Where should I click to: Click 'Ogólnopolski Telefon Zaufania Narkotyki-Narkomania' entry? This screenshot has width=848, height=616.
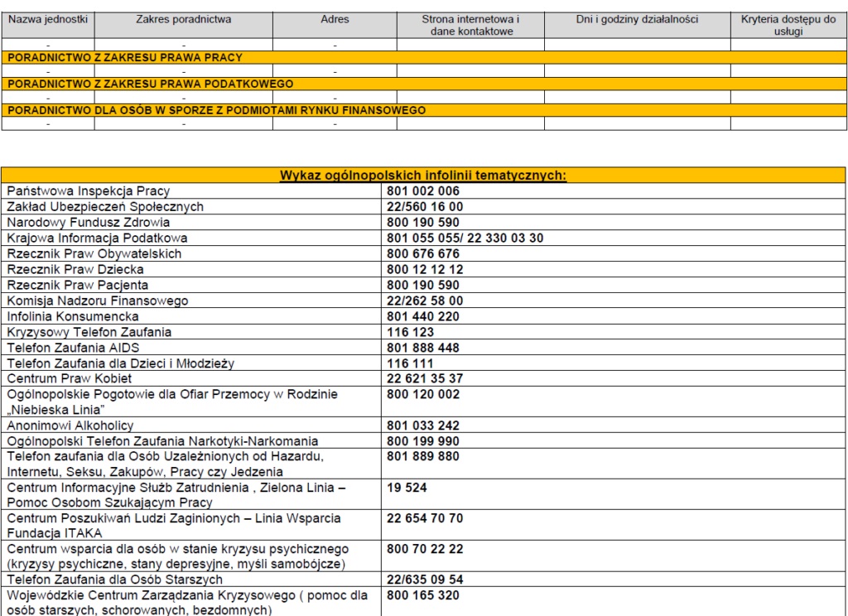pyautogui.click(x=162, y=441)
